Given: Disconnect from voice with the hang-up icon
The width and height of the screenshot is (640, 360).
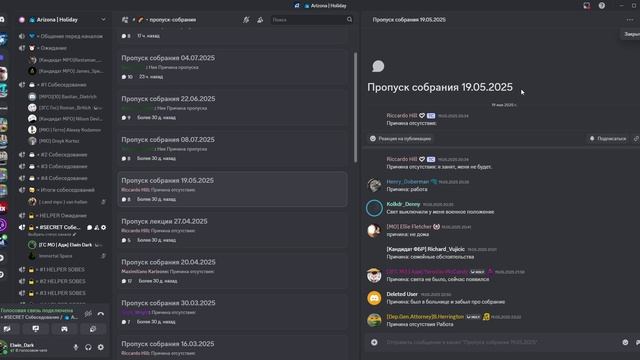Looking at the screenshot, I should coord(101,313).
